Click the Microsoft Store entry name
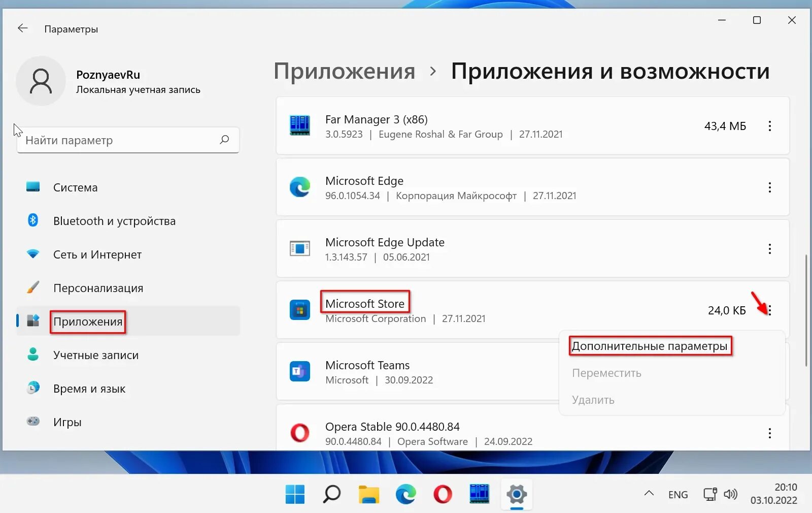Image resolution: width=812 pixels, height=513 pixels. click(x=365, y=304)
